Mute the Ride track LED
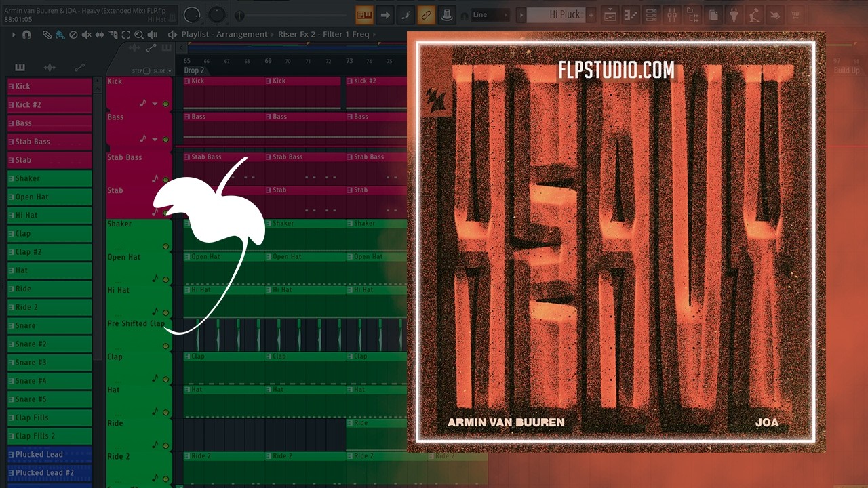This screenshot has width=868, height=488. 165,446
